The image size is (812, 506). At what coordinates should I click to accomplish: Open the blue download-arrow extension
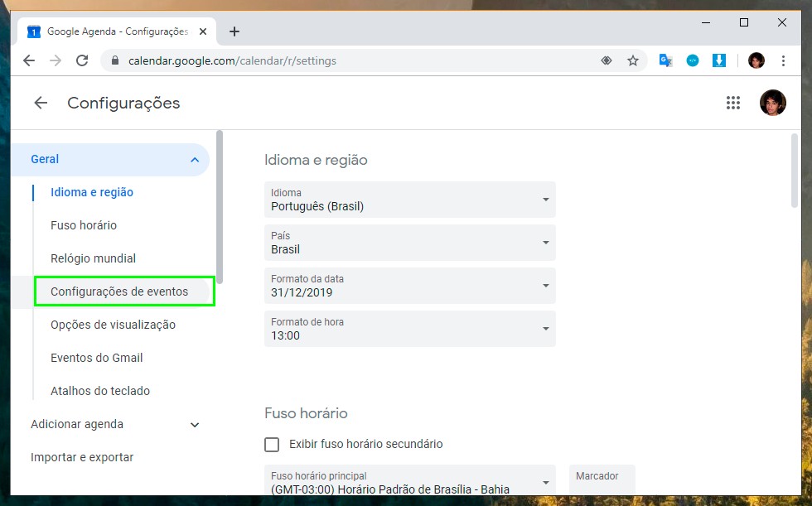(719, 60)
